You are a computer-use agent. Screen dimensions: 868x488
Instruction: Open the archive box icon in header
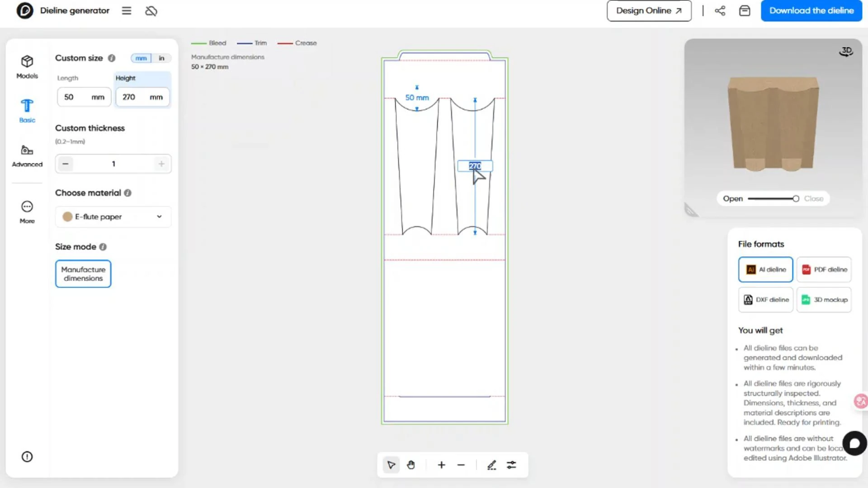click(x=745, y=11)
